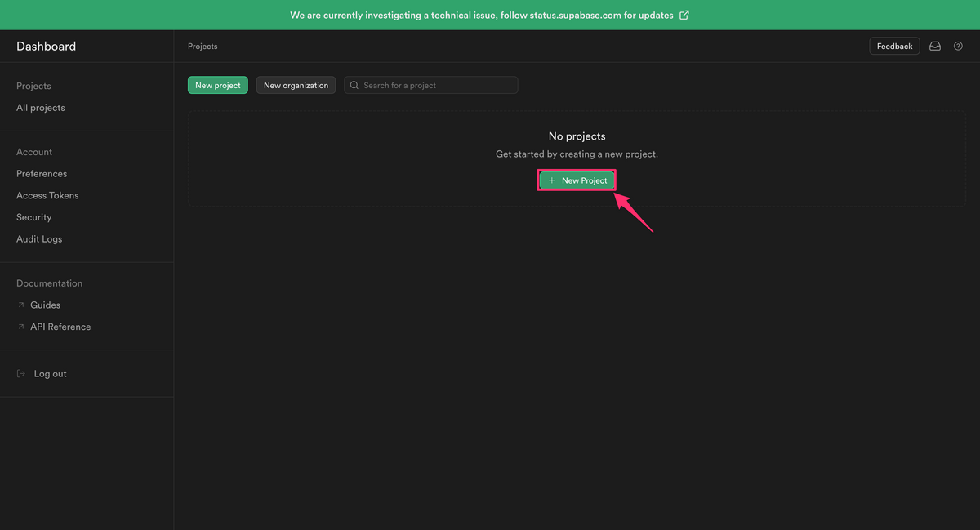Image resolution: width=980 pixels, height=530 pixels.
Task: Open Preferences in the sidebar
Action: coord(42,174)
